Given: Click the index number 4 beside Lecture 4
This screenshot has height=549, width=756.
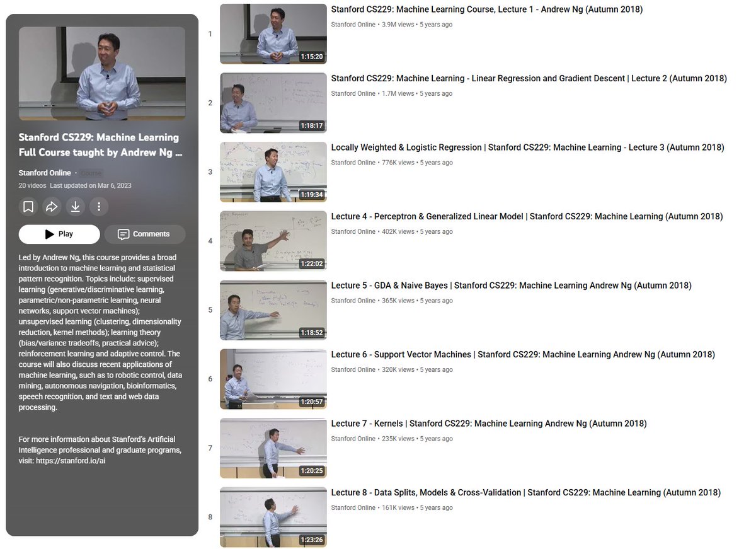Looking at the screenshot, I should pyautogui.click(x=210, y=241).
